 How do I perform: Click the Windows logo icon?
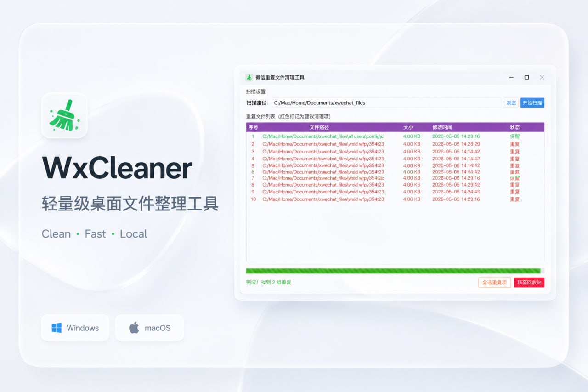[x=57, y=328]
